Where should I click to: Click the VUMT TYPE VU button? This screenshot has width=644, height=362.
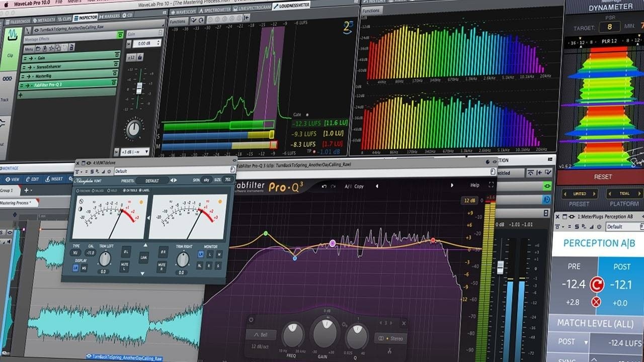tap(75, 253)
